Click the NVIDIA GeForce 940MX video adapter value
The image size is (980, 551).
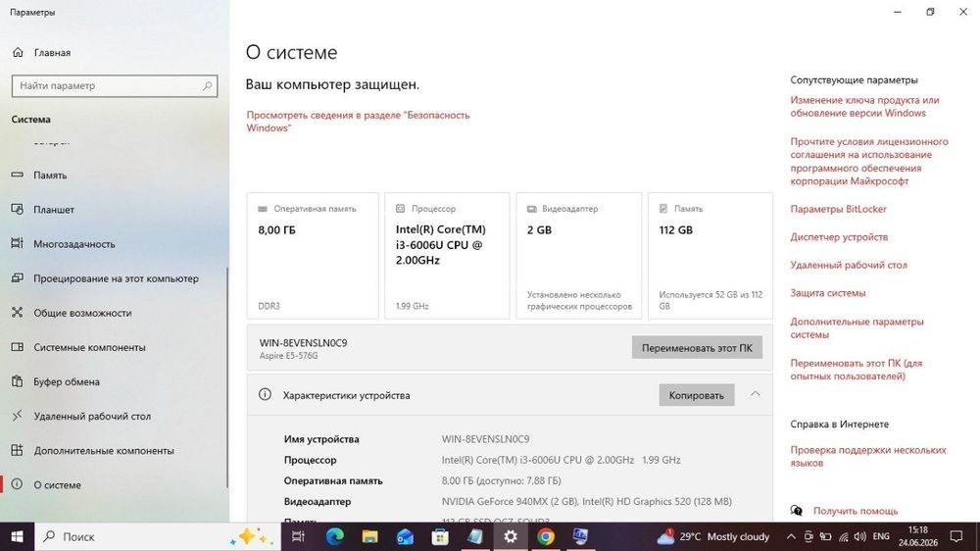click(586, 502)
